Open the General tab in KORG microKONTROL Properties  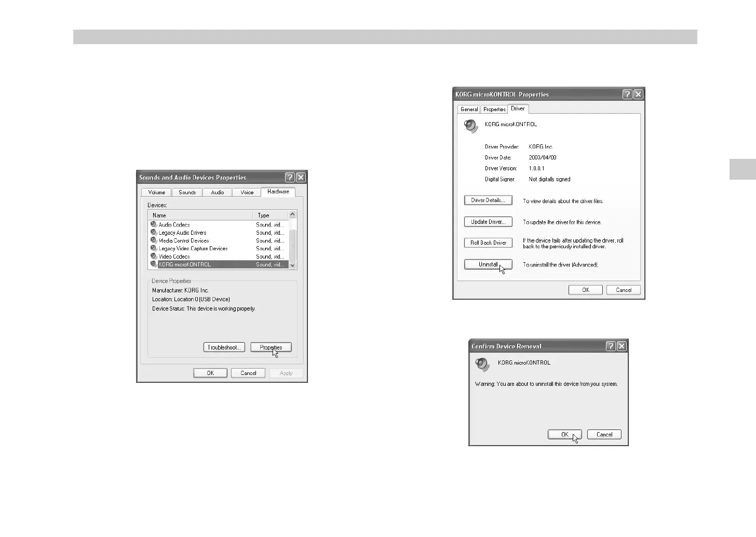(469, 109)
